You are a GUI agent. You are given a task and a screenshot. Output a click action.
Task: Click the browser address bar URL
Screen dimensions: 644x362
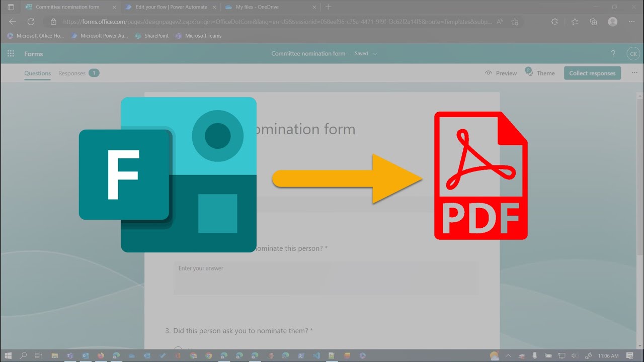click(277, 22)
